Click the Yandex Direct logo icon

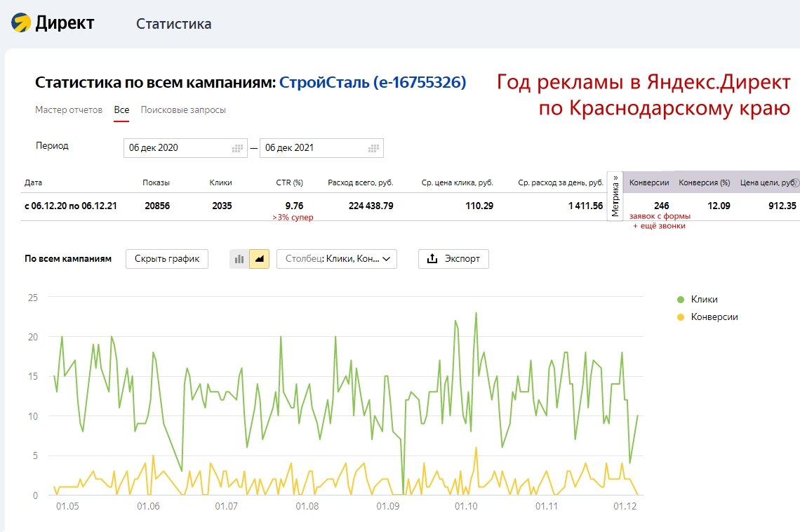coord(21,23)
